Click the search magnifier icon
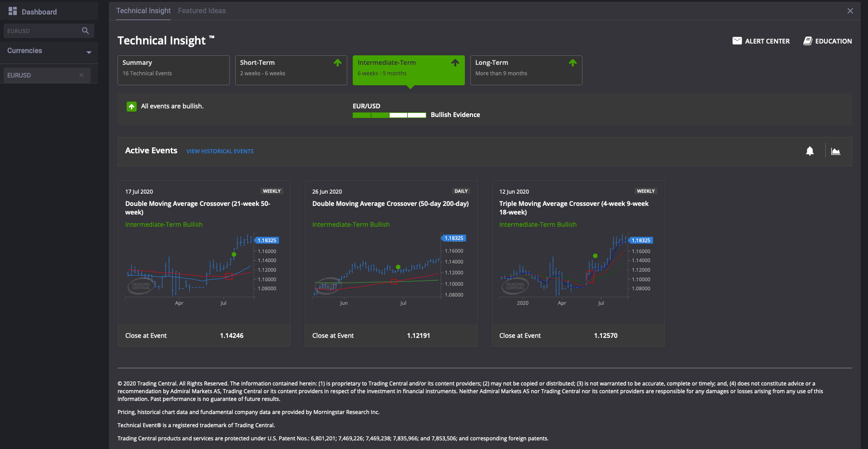This screenshot has height=449, width=868. (85, 31)
